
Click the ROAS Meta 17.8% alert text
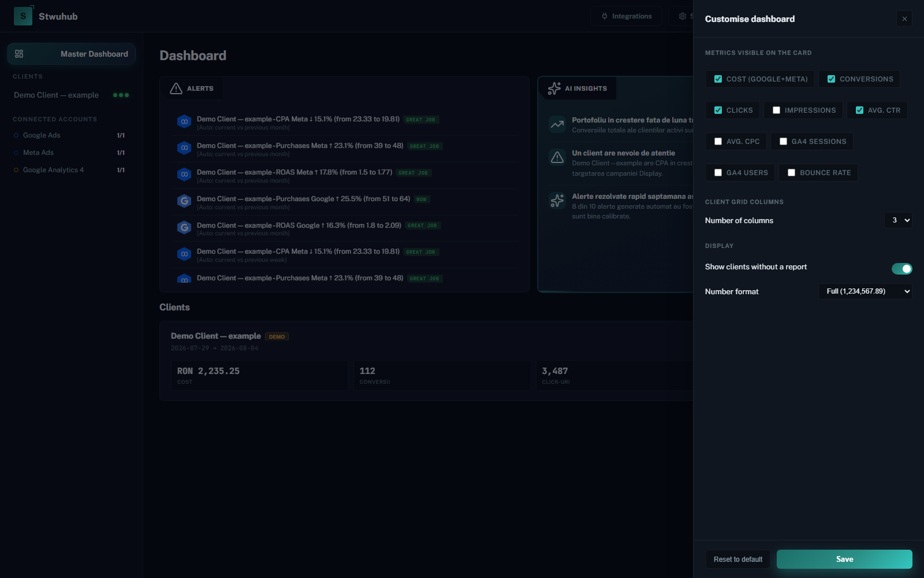pos(295,172)
